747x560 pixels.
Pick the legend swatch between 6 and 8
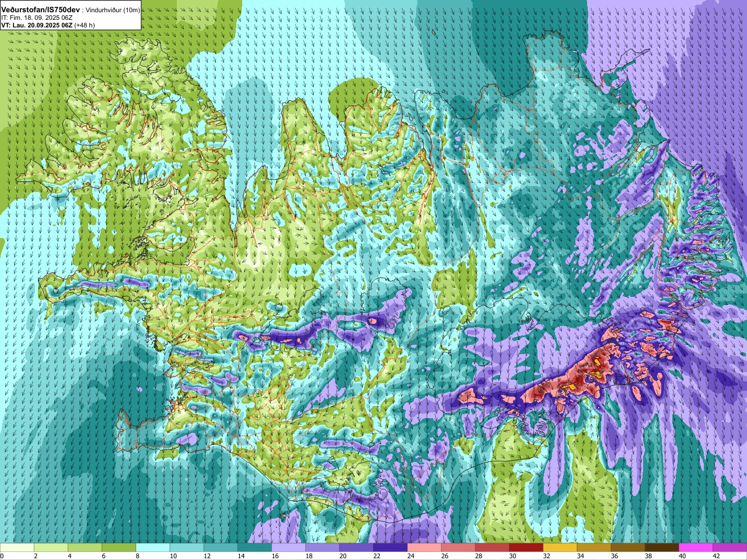coord(119,548)
